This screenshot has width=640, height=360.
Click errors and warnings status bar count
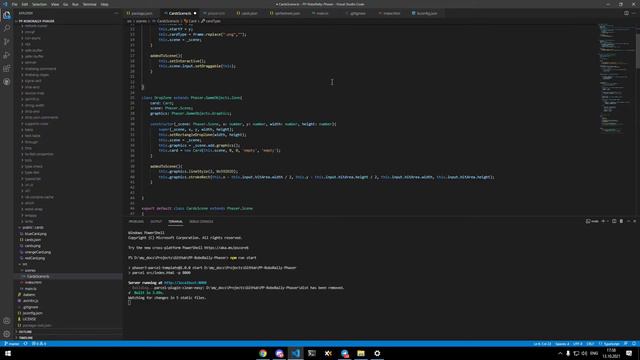pos(39,344)
